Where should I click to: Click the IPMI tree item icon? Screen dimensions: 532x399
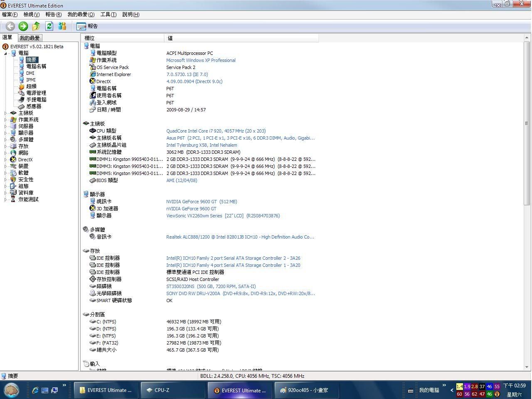pos(22,80)
